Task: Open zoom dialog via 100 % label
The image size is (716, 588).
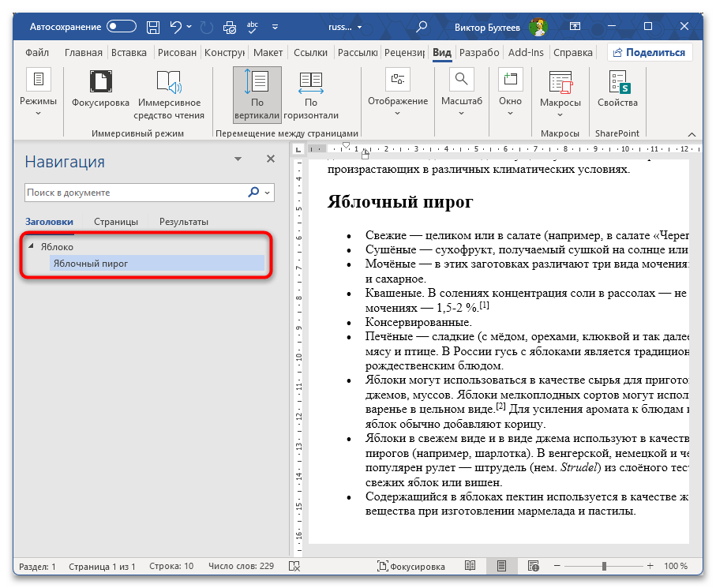Action: pos(676,567)
